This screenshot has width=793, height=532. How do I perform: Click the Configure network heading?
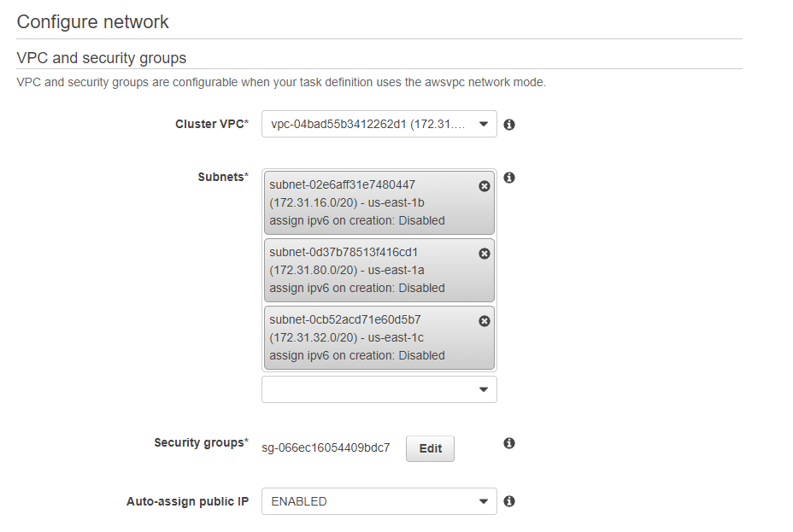click(x=92, y=21)
